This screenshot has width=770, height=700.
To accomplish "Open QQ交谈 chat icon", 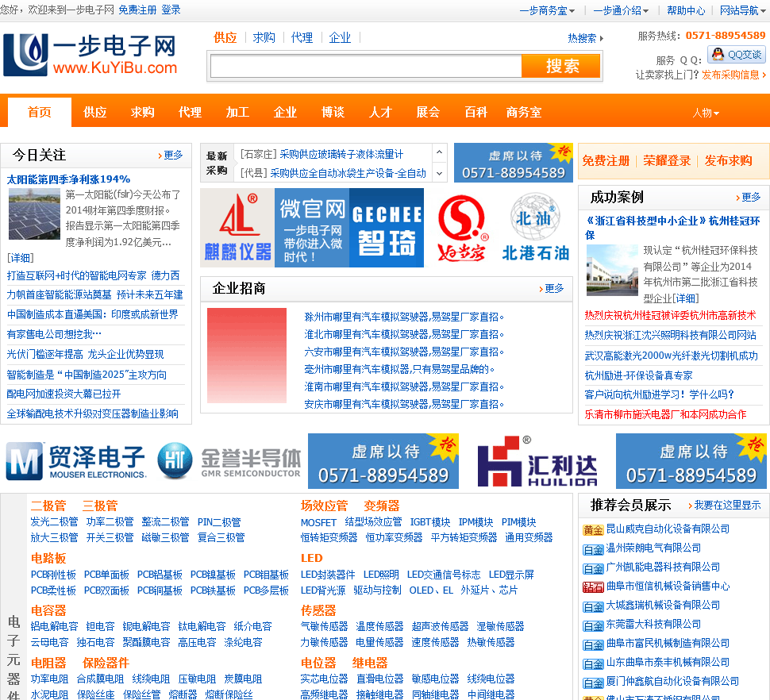I will (x=736, y=55).
